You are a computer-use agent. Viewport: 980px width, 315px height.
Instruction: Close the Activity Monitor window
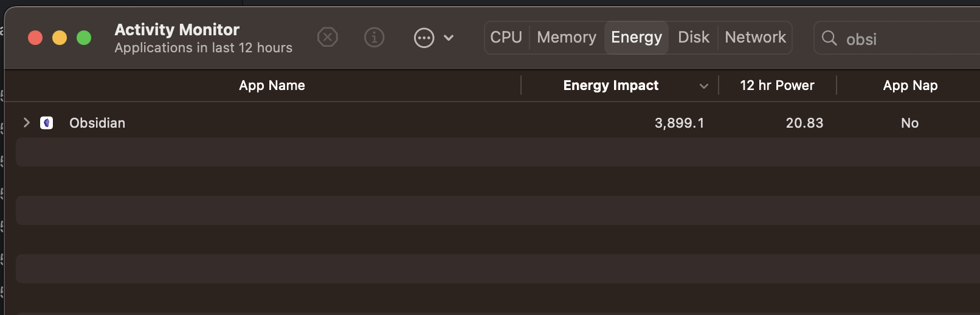(x=35, y=38)
